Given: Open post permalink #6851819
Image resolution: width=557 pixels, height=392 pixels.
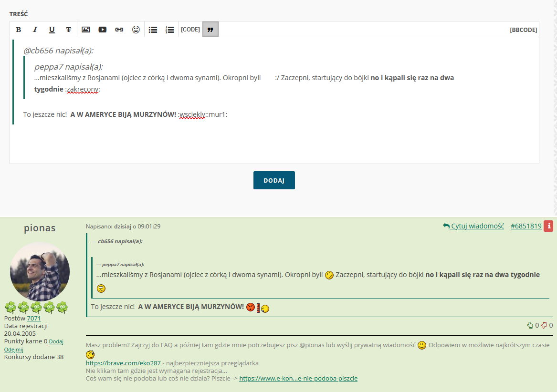Looking at the screenshot, I should pyautogui.click(x=525, y=226).
